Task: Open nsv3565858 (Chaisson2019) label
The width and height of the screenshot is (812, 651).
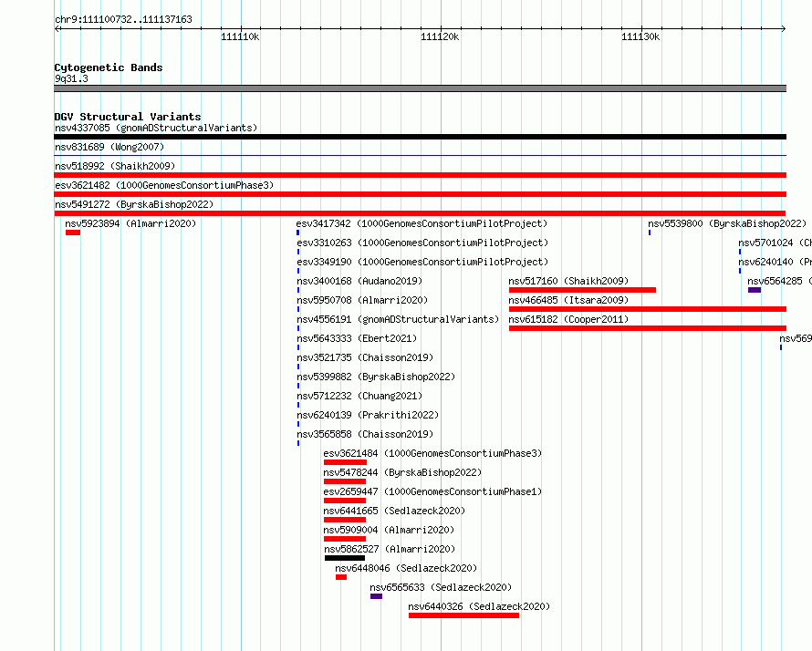Action: click(x=365, y=434)
